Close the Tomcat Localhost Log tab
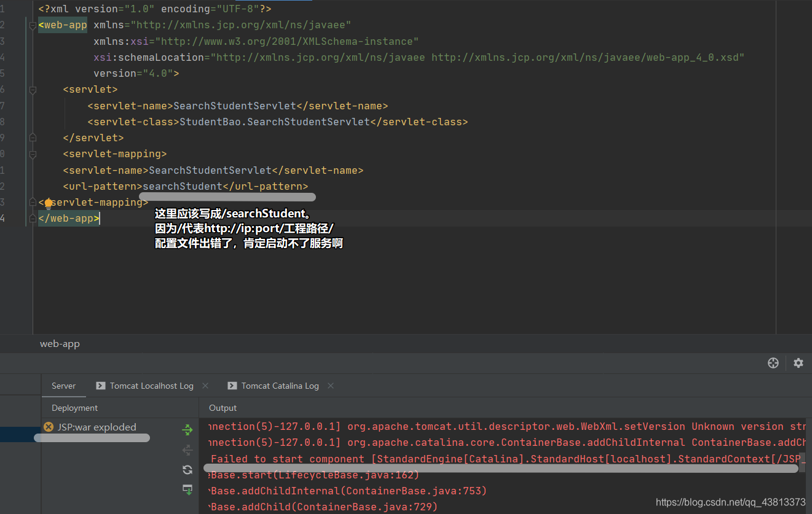Image resolution: width=812 pixels, height=514 pixels. 205,386
